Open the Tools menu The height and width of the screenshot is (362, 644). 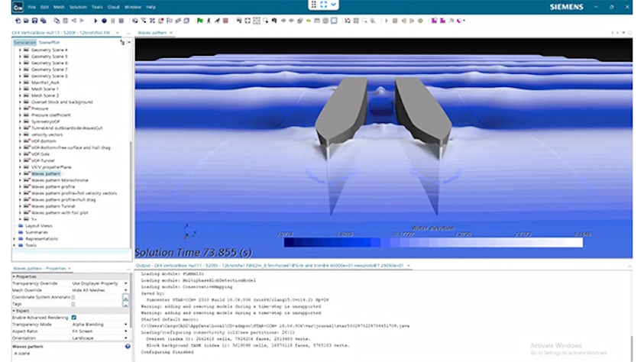click(x=97, y=7)
